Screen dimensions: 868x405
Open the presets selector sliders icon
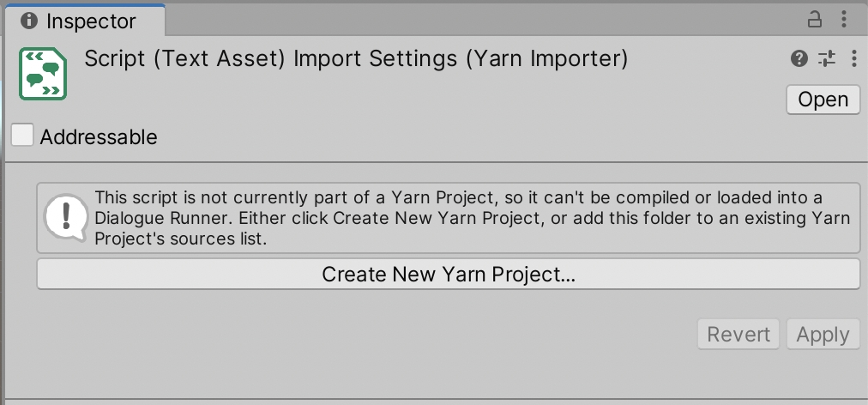coord(827,58)
